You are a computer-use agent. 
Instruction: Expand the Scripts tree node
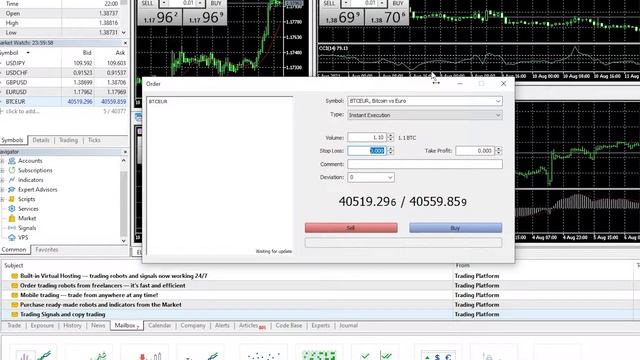point(2,199)
